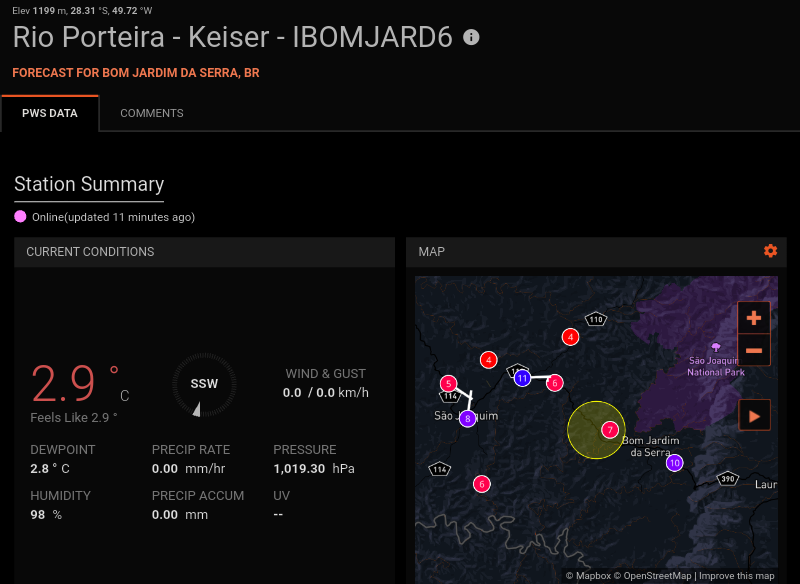The height and width of the screenshot is (584, 800).
Task: Zoom out on the map
Action: pyautogui.click(x=754, y=351)
